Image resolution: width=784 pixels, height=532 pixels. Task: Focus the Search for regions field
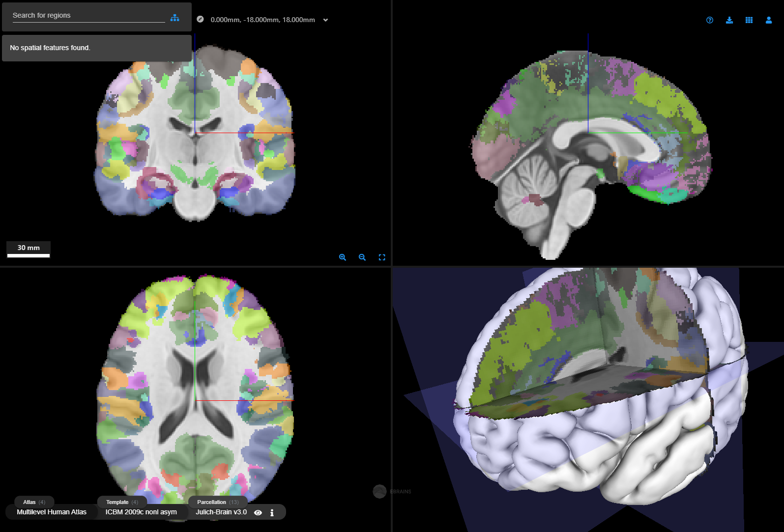(x=88, y=16)
